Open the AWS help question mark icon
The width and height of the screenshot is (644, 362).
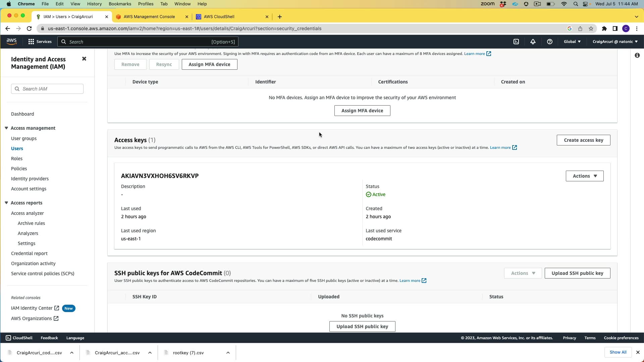point(549,42)
